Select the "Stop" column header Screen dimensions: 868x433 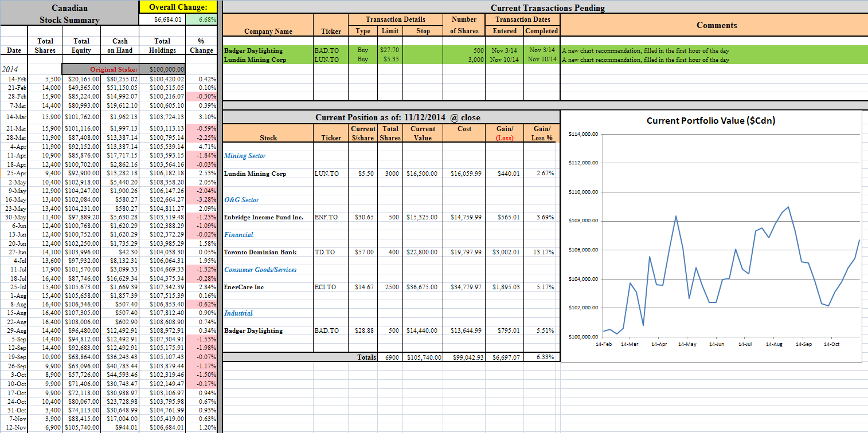click(423, 31)
